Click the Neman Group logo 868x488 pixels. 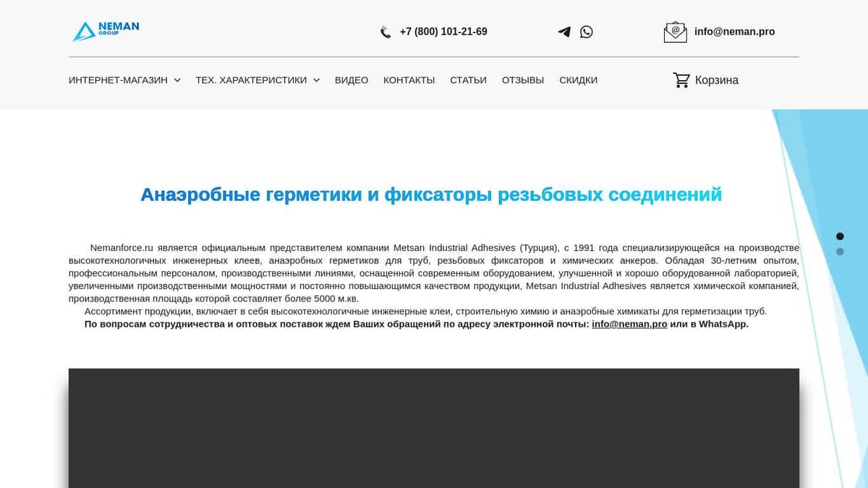tap(106, 30)
